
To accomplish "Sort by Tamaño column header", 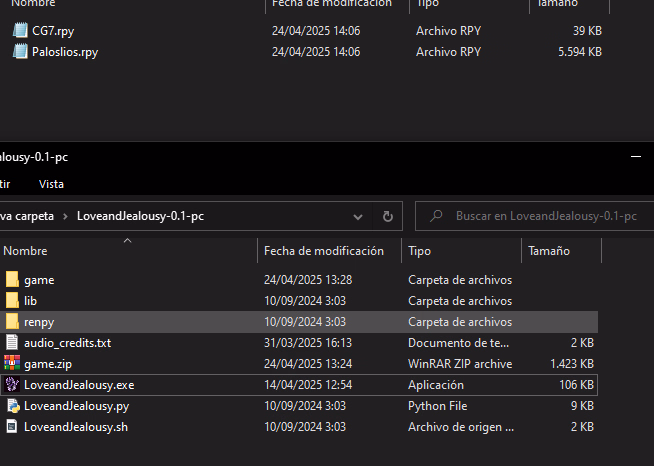I will tap(548, 251).
